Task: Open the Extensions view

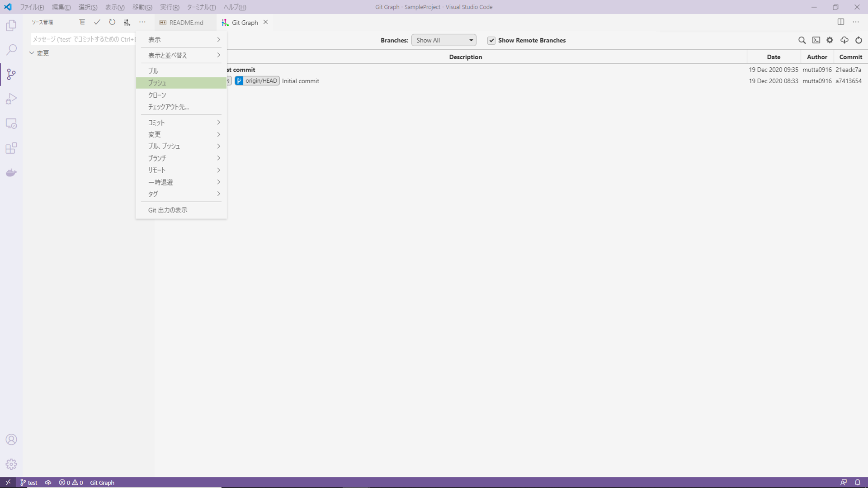Action: coord(11,148)
